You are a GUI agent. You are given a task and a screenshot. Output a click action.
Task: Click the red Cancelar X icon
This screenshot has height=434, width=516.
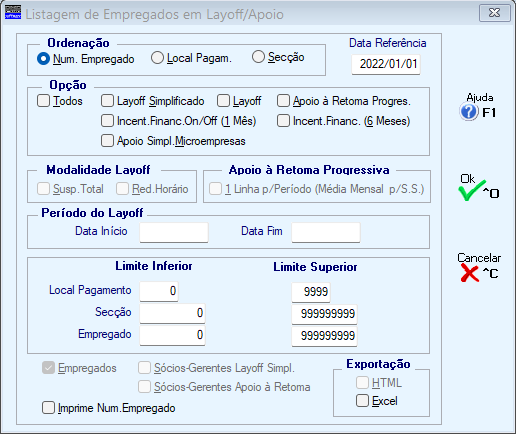point(469,273)
